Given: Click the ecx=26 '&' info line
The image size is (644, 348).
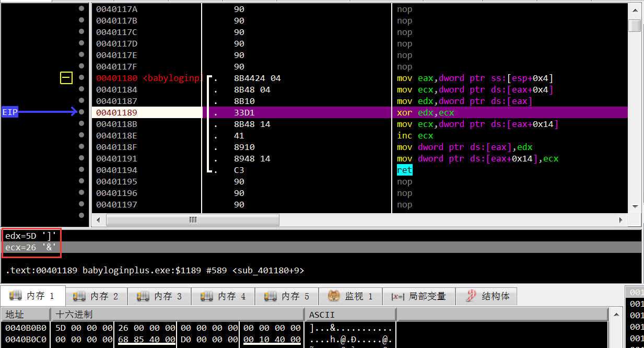Looking at the screenshot, I should (30, 247).
